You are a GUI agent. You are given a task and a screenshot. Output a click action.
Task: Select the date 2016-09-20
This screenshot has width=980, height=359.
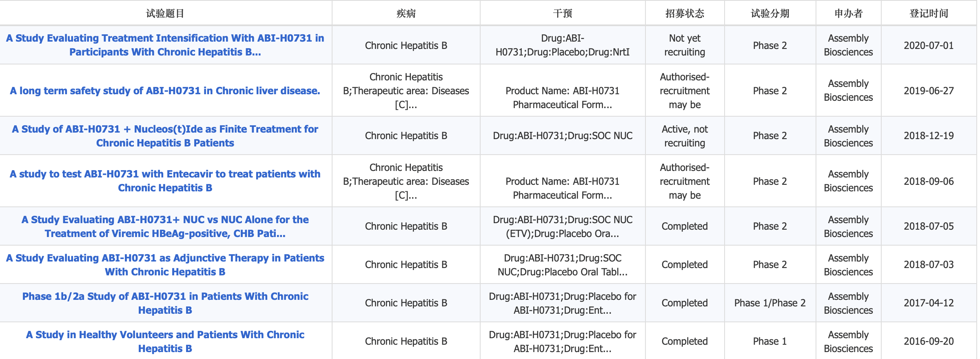pyautogui.click(x=929, y=341)
